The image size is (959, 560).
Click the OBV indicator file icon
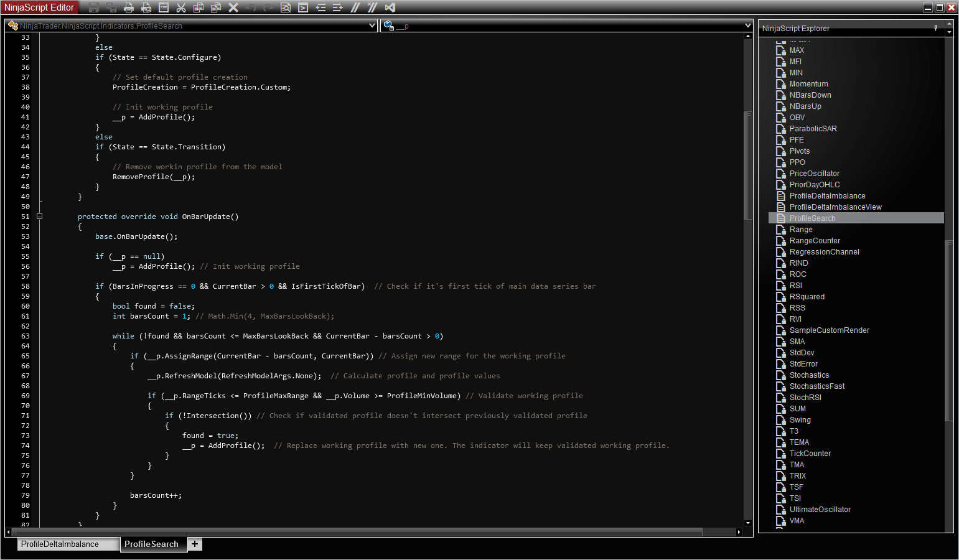click(x=781, y=118)
